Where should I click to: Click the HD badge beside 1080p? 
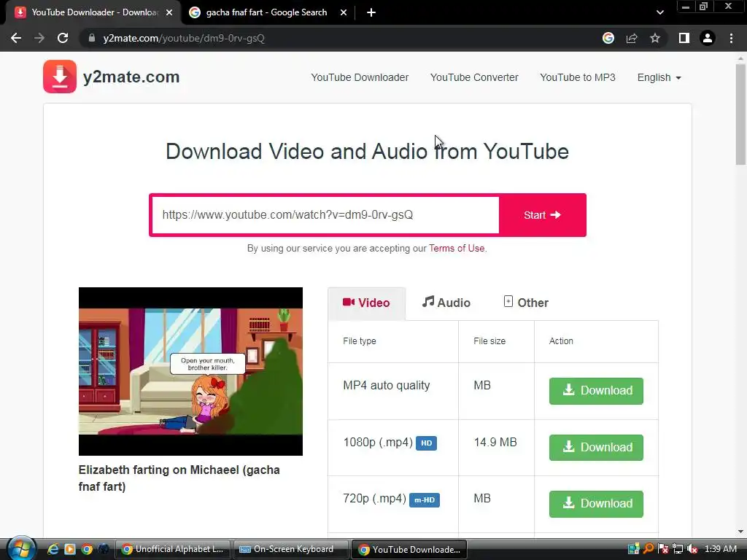(x=426, y=443)
